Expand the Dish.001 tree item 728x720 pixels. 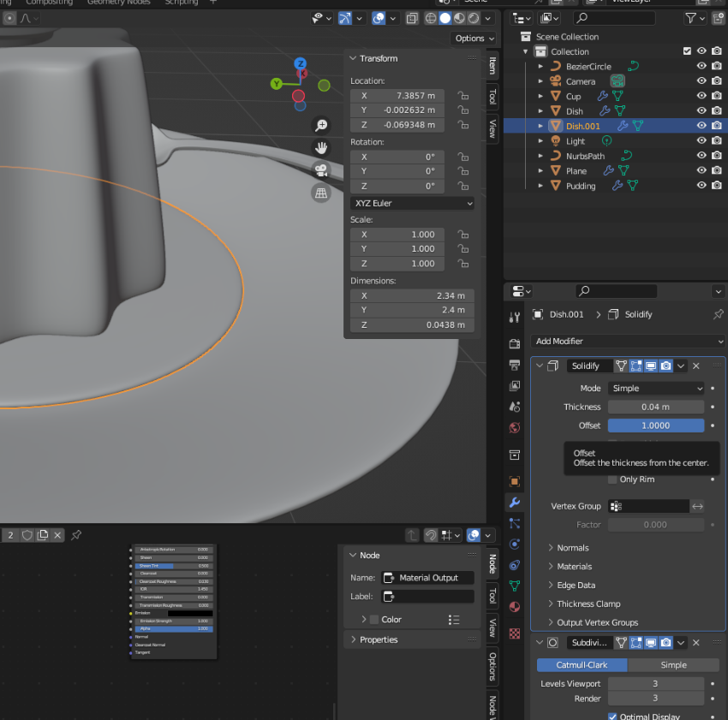540,125
